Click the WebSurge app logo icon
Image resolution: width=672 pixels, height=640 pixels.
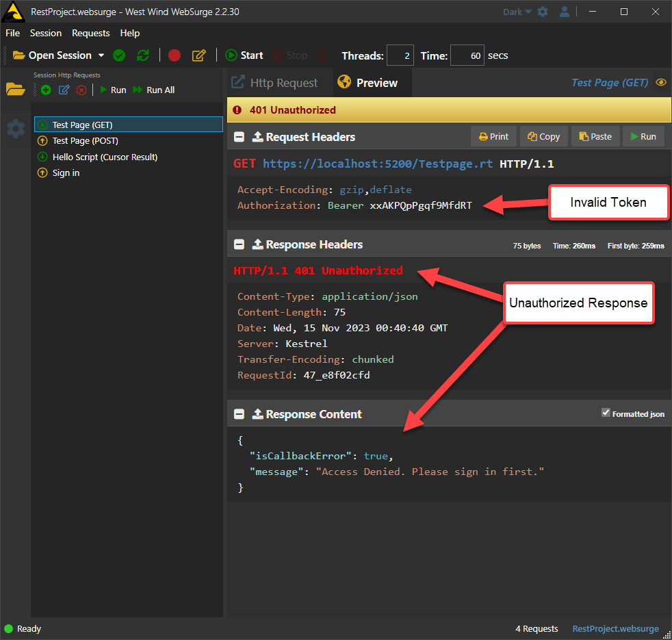point(13,12)
